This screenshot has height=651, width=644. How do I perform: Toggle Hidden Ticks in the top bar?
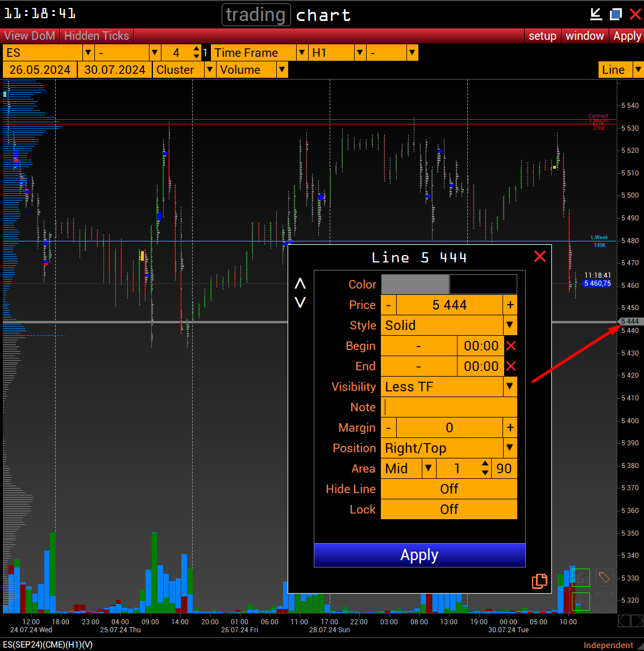pyautogui.click(x=97, y=36)
